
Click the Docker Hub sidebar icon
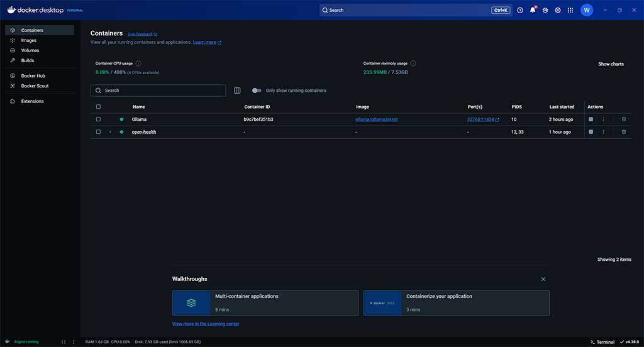pos(13,76)
